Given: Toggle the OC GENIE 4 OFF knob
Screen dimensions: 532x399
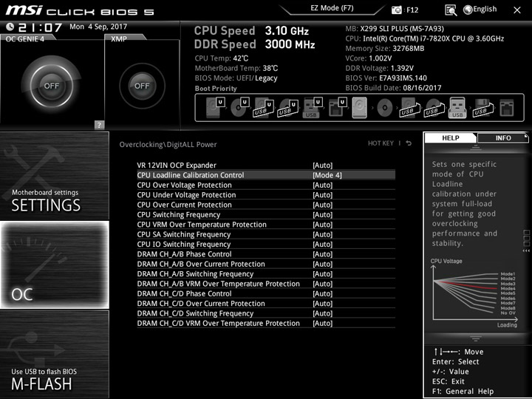Looking at the screenshot, I should click(52, 86).
